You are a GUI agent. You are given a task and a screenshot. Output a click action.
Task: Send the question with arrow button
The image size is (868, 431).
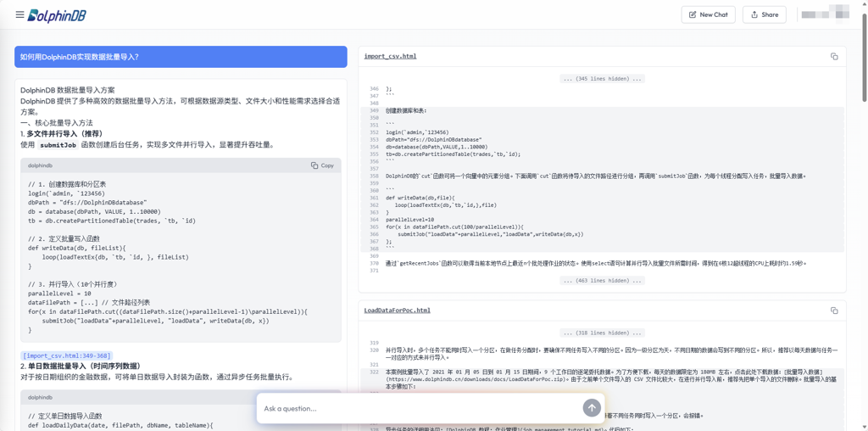point(592,408)
